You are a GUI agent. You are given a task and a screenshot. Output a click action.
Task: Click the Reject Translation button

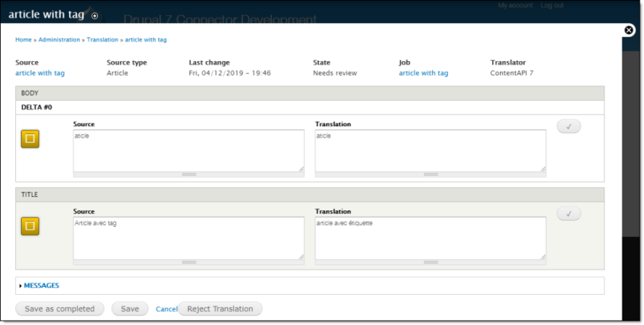pos(220,309)
